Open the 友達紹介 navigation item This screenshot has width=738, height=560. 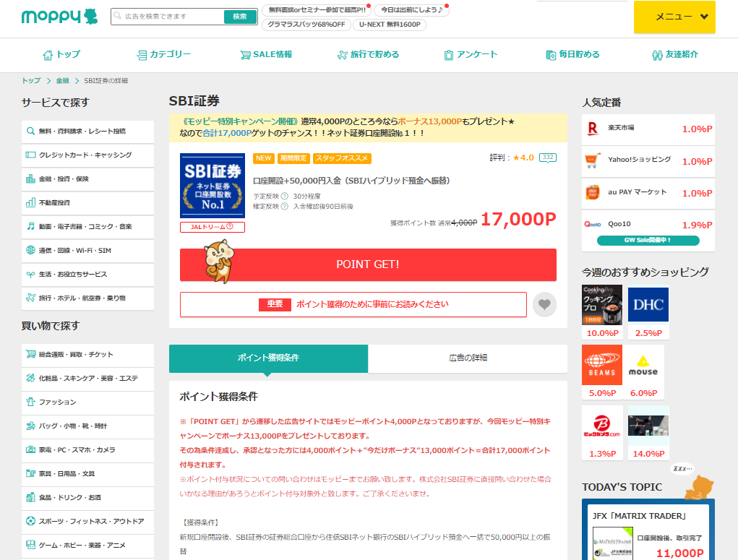(675, 55)
